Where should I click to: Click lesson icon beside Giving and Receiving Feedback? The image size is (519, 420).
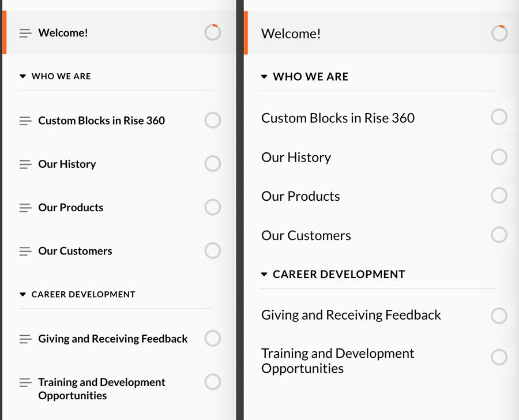[25, 339]
